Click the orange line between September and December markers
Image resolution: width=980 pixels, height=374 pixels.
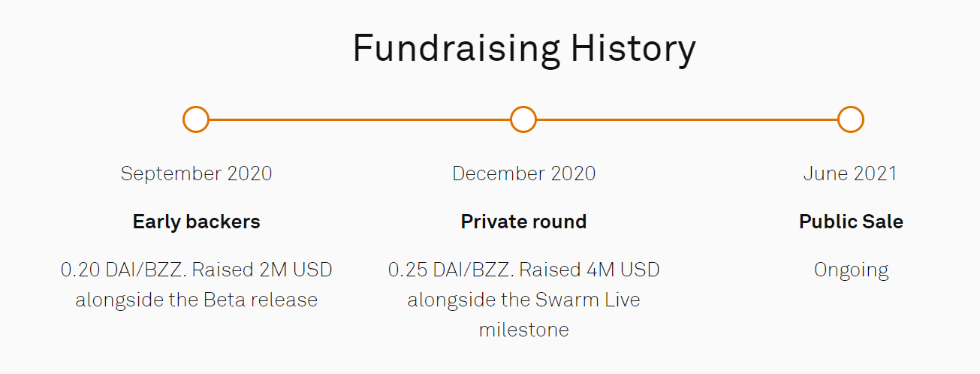tap(360, 119)
